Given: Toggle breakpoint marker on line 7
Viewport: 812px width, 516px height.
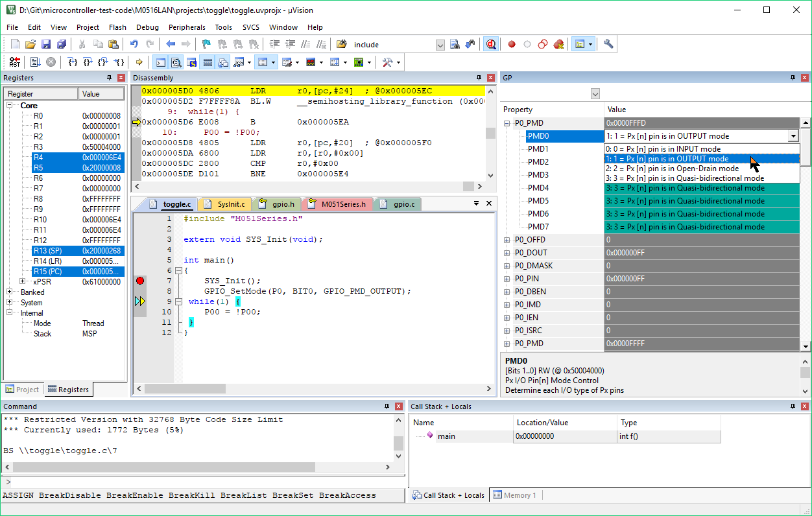Looking at the screenshot, I should coord(140,281).
